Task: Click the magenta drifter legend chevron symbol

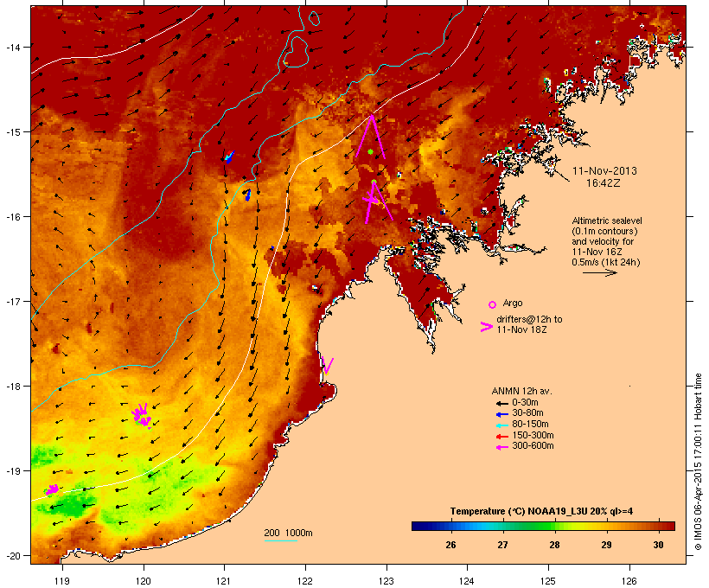Action: tap(486, 327)
